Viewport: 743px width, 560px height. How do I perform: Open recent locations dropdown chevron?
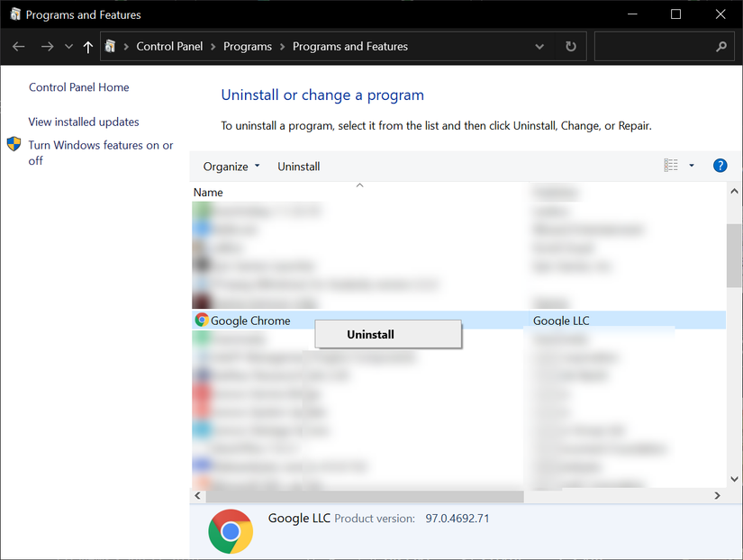(68, 47)
